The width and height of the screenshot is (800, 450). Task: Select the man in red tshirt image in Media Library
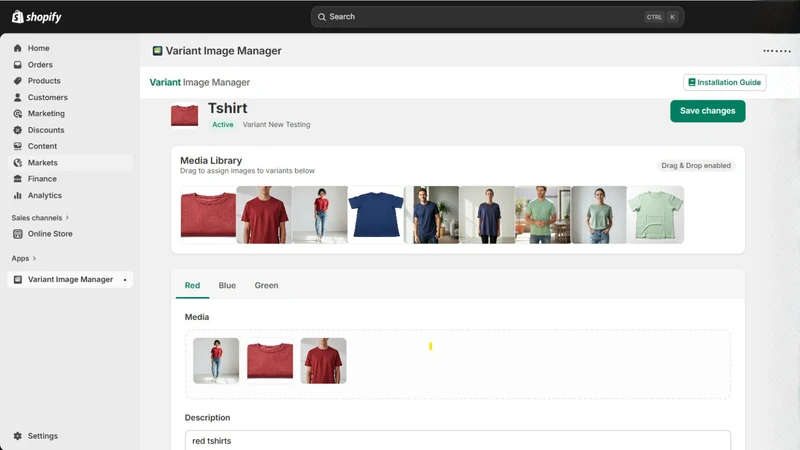pyautogui.click(x=264, y=215)
